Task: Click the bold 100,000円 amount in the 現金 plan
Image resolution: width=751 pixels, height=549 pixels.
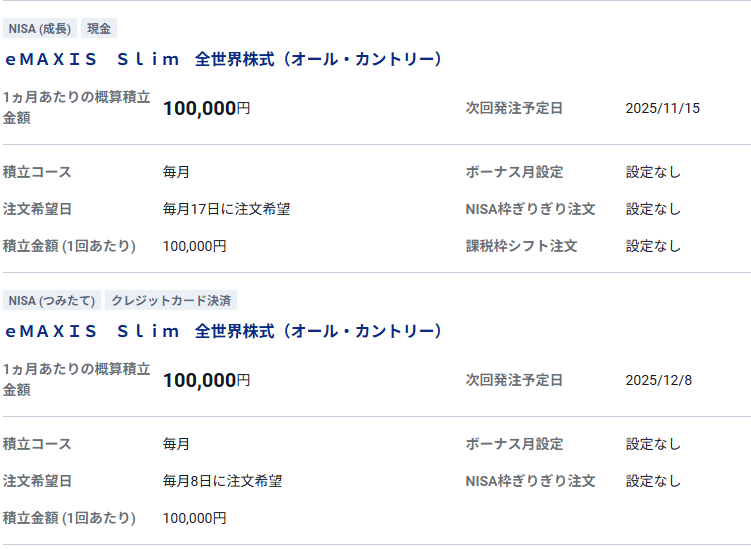Action: coord(206,109)
